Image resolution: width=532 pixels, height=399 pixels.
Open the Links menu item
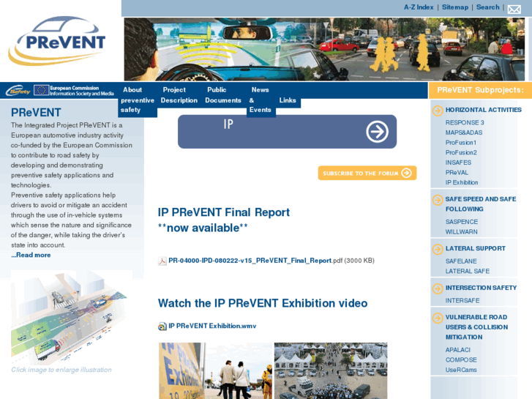coord(288,100)
